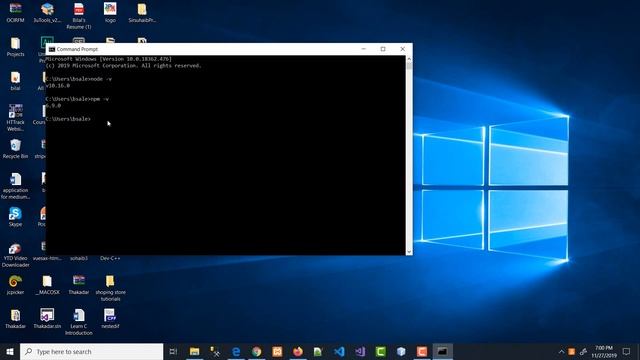Click the 'Microsoft Windows [Version' header line
This screenshot has width=640, height=360.
click(109, 59)
